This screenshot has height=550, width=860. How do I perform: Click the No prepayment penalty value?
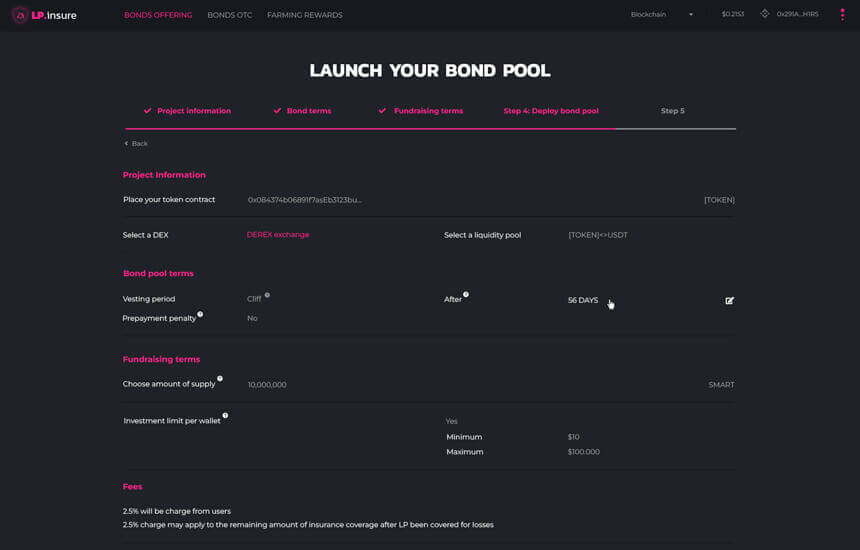coord(252,318)
